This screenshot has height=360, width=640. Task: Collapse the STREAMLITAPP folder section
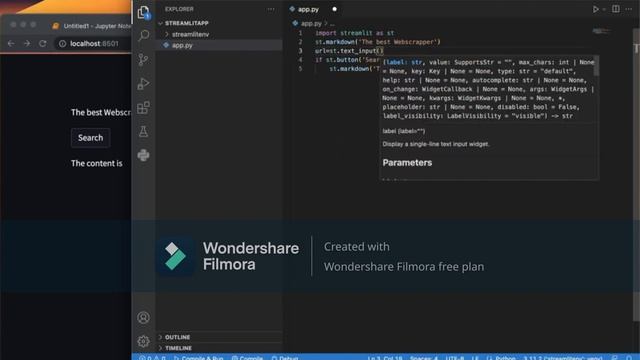pyautogui.click(x=187, y=23)
